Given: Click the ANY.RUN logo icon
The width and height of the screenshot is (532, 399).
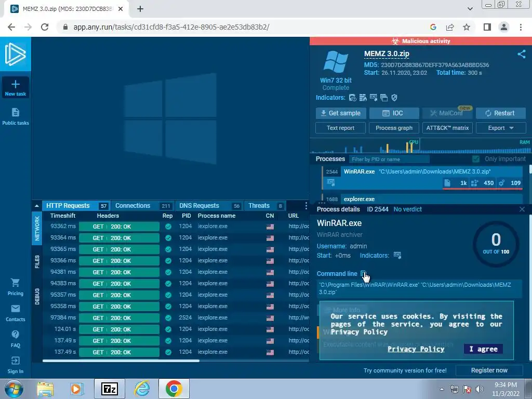Looking at the screenshot, I should point(15,54).
